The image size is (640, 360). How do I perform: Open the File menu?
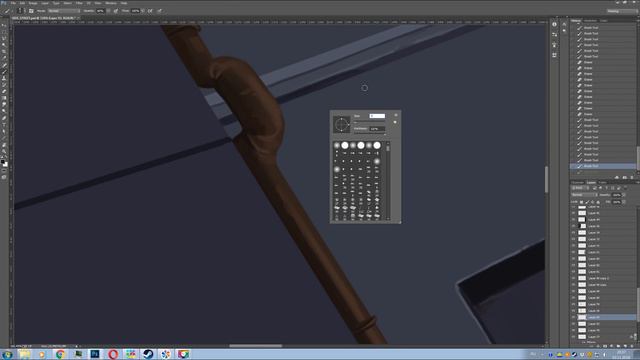[13, 3]
